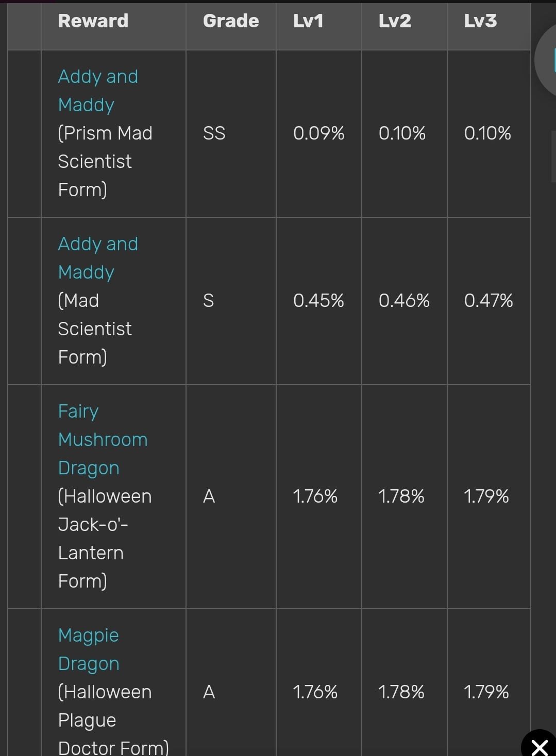Select the 0.09% Lv1 rate cell

pos(318,133)
